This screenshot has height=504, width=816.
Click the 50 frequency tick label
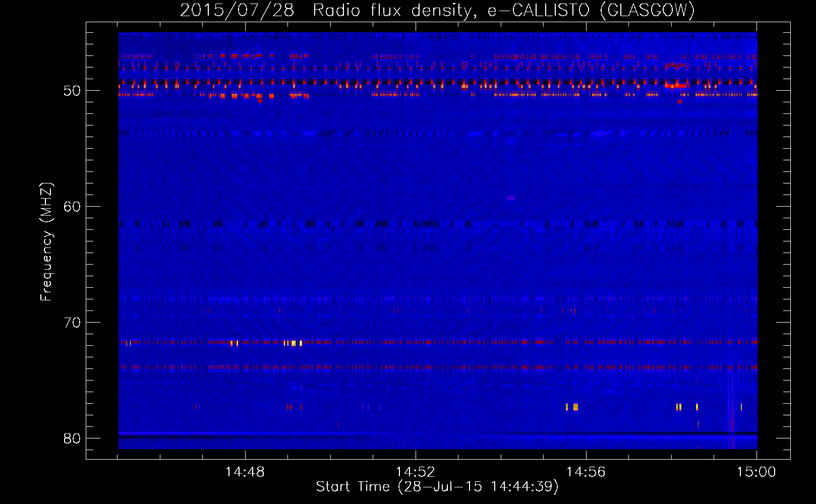72,91
